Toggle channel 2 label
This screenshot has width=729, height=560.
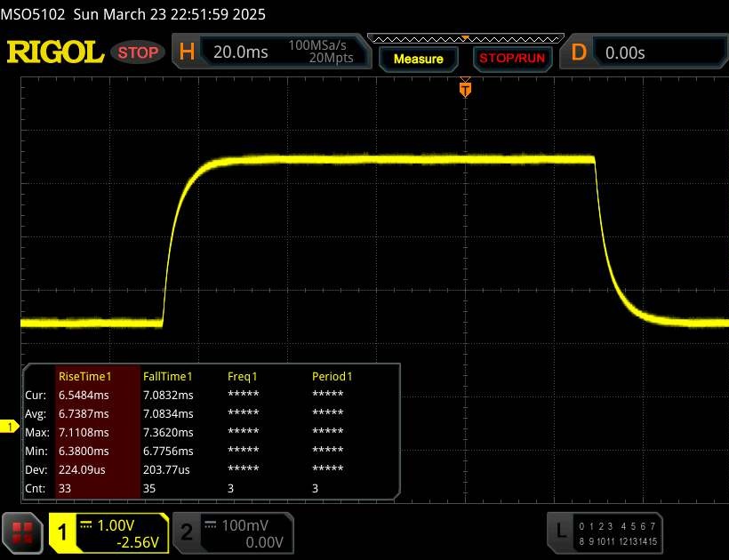pyautogui.click(x=187, y=532)
